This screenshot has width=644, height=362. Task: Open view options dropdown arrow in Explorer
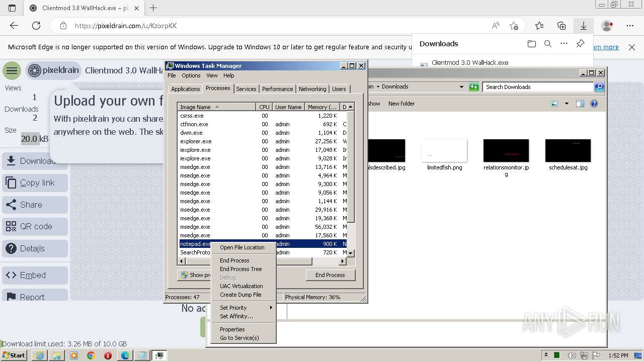tap(567, 104)
